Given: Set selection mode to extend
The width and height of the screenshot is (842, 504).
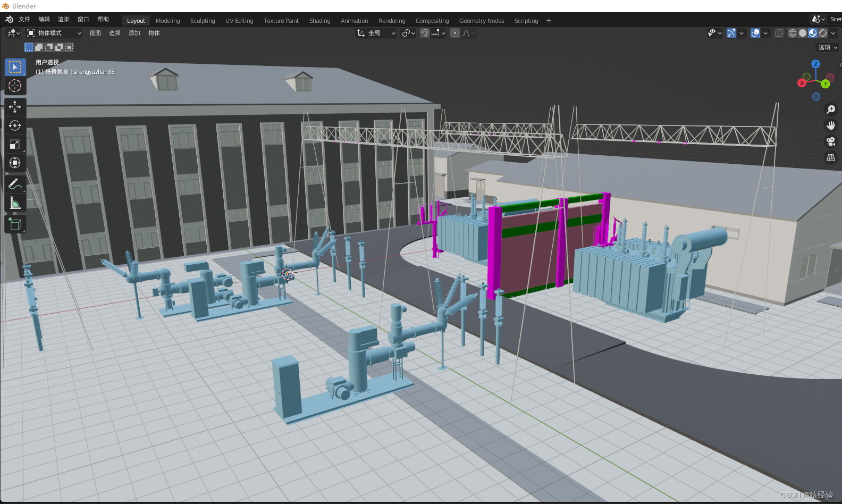Looking at the screenshot, I should 39,47.
